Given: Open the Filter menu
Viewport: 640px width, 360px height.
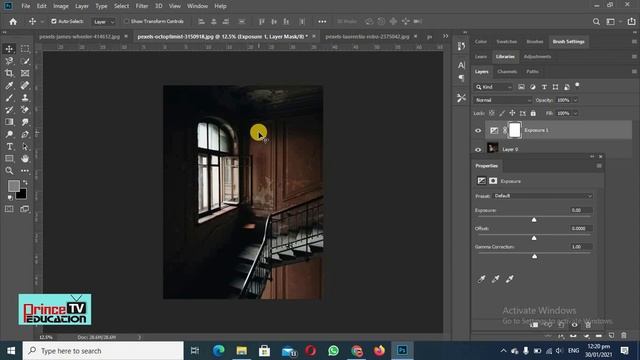Looking at the screenshot, I should pos(142,6).
